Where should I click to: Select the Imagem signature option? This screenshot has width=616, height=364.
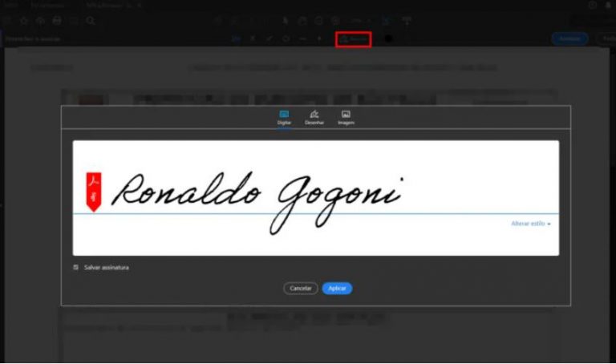point(346,117)
